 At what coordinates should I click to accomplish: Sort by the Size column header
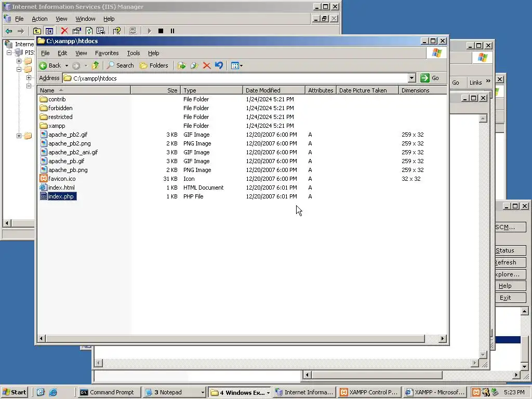point(155,90)
